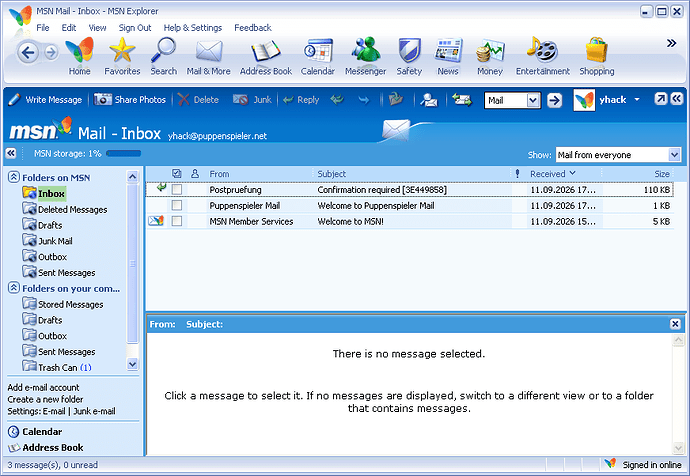The image size is (690, 476).
Task: Click the Reply All icon
Action: tap(337, 100)
